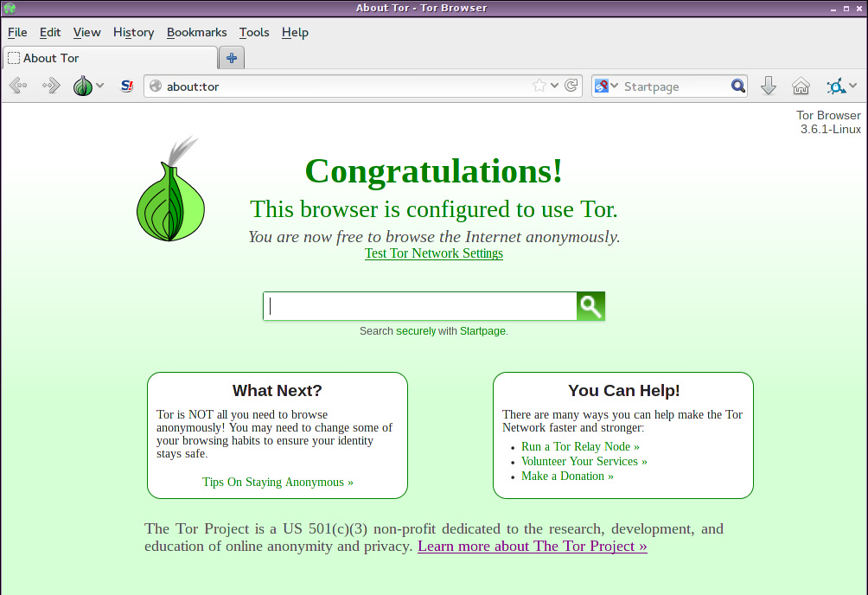Image resolution: width=868 pixels, height=595 pixels.
Task: Expand the Torbutton onion dropdown arrow
Action: click(x=99, y=86)
